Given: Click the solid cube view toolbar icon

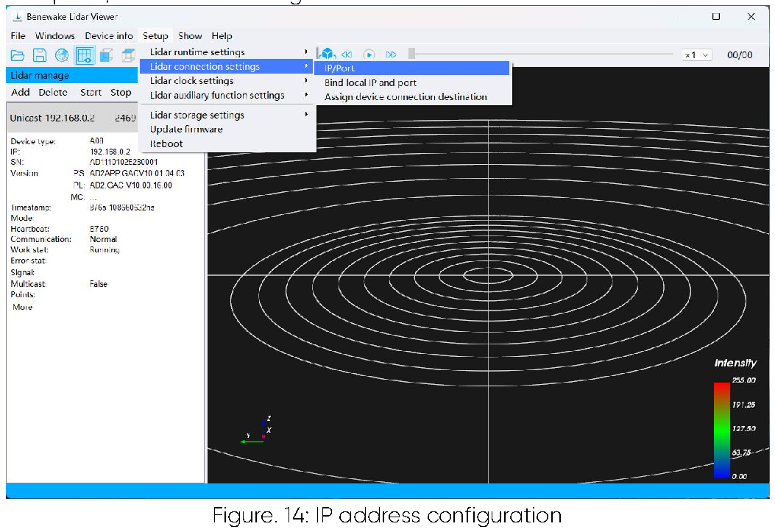Looking at the screenshot, I should tap(106, 55).
